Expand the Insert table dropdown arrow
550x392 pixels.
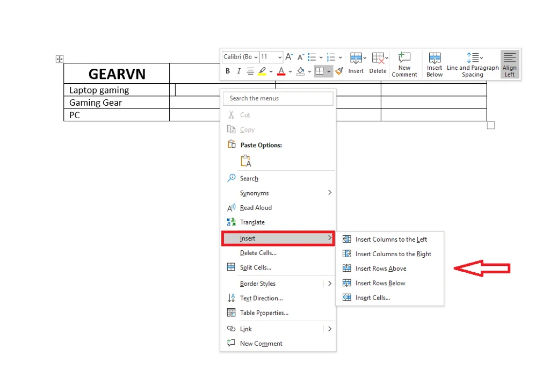coord(365,58)
